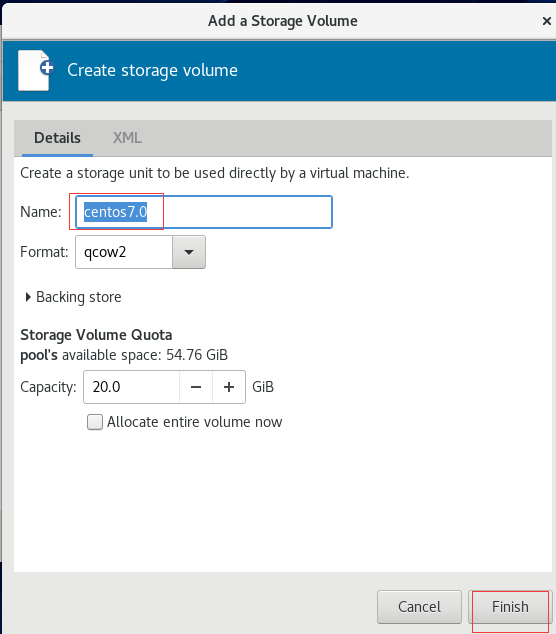Viewport: 556px width, 634px height.
Task: Close the Add a Storage Volume dialog
Action: pos(546,21)
